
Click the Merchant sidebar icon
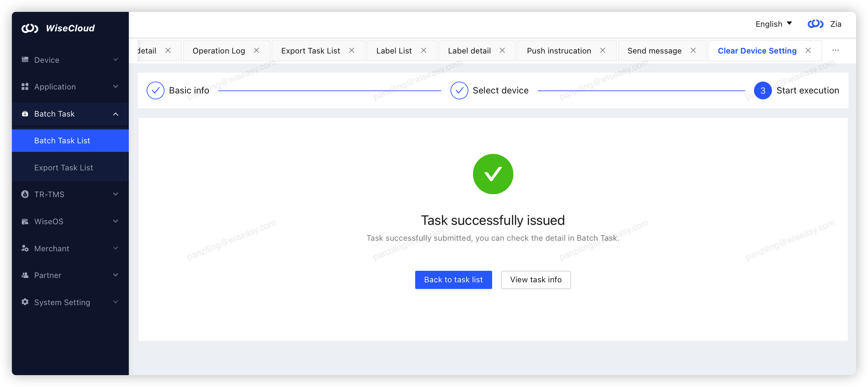[25, 248]
